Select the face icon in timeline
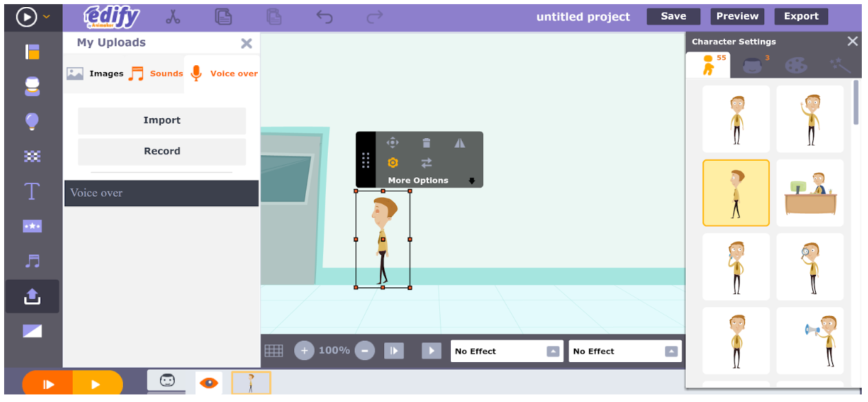 (x=167, y=381)
